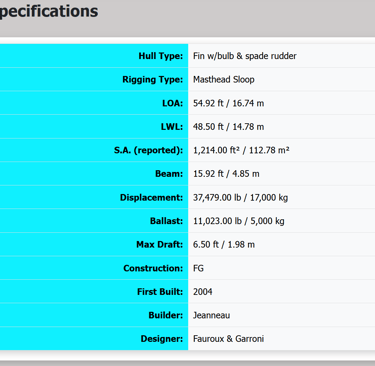Select the 'S.A. (reported):' label

(149, 150)
